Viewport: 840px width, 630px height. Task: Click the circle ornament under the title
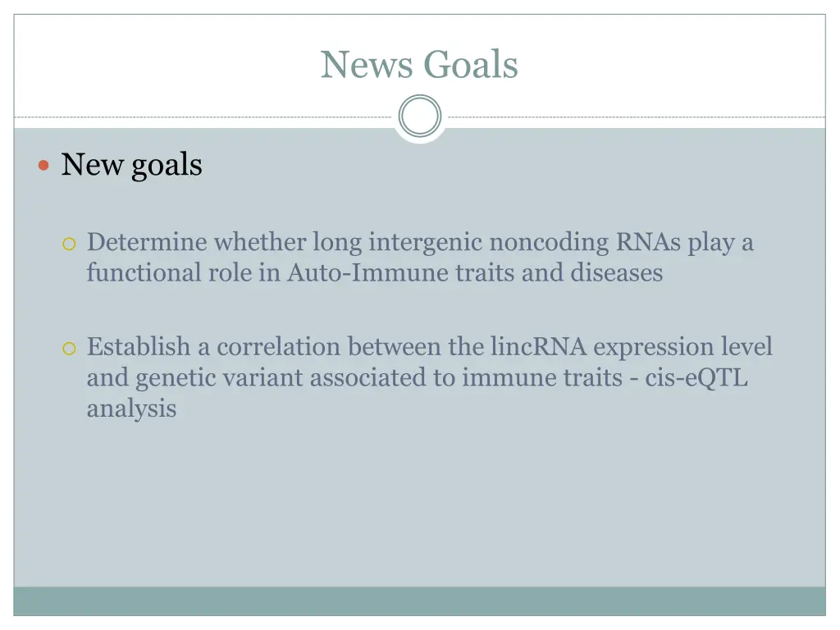tap(419, 116)
